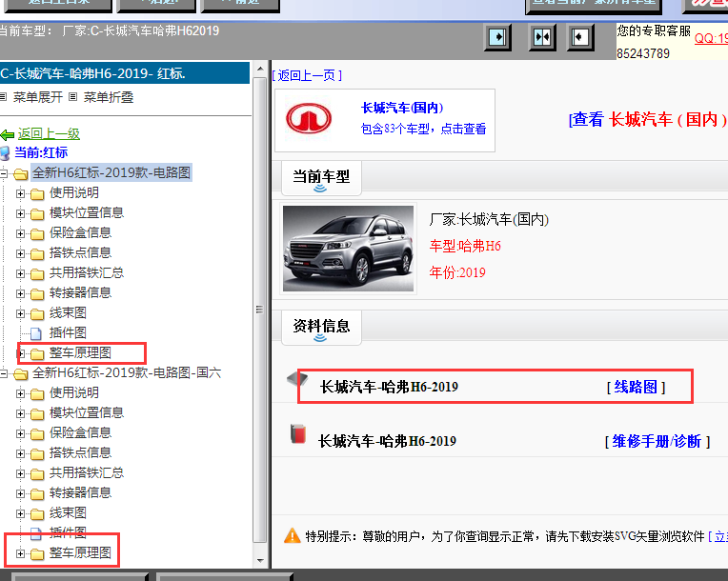Expand 保险盒信息 under 2019款-电路图 (non-国六)
The image size is (728, 581).
[20, 233]
